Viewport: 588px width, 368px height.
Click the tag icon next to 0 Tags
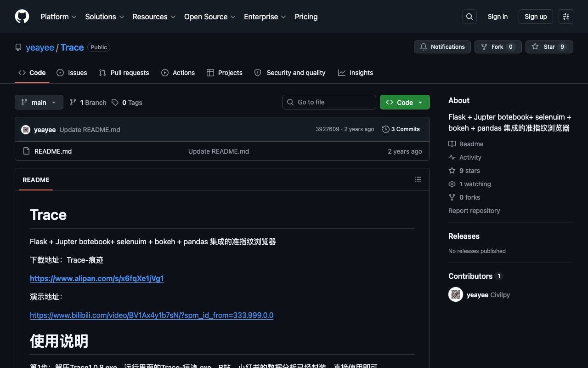(x=115, y=102)
